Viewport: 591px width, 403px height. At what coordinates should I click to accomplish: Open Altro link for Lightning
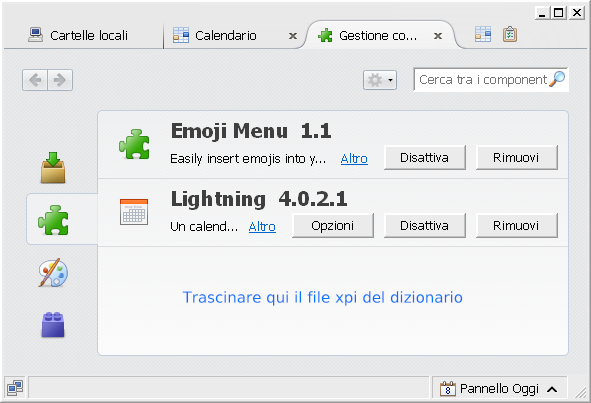click(x=262, y=227)
